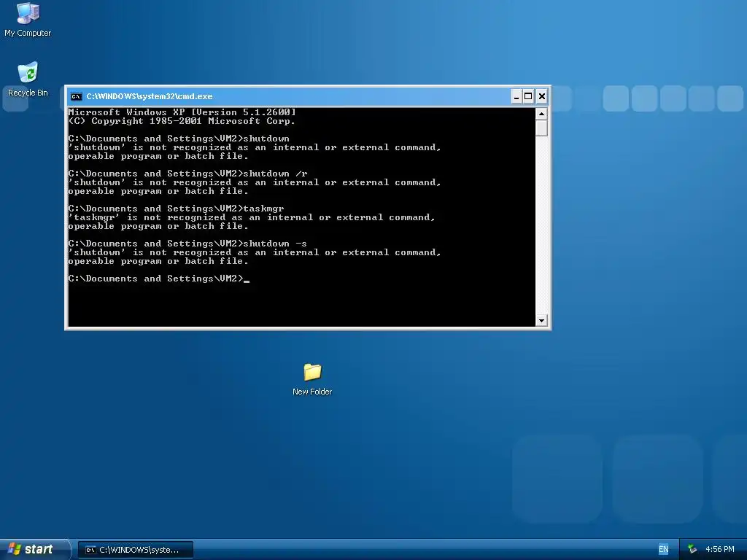Click the "'taskmgr' is not recognized" error line

(252, 217)
